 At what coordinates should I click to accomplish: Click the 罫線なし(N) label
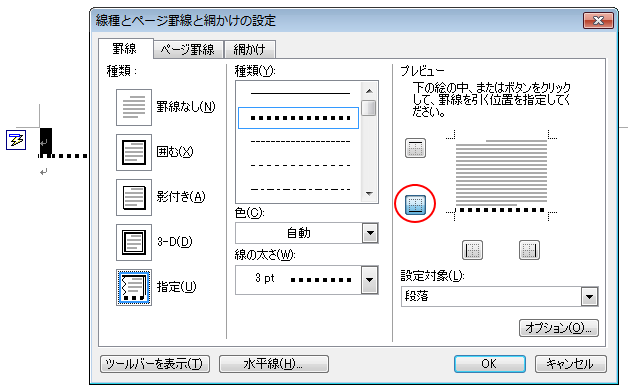[x=186, y=107]
